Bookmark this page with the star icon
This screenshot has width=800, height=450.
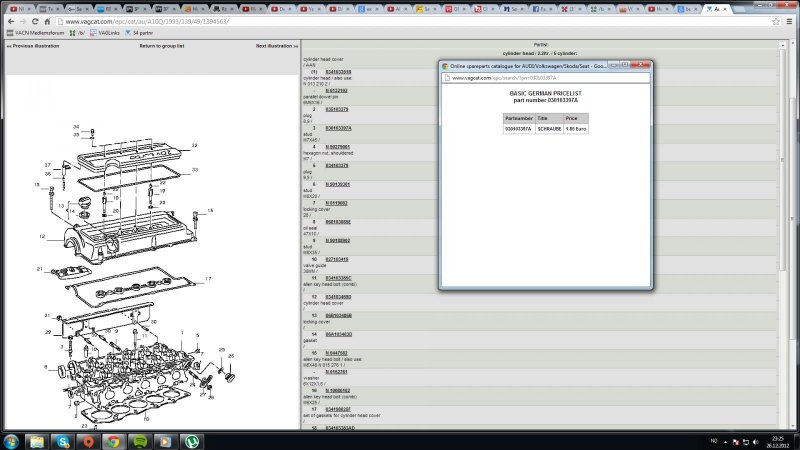776,20
